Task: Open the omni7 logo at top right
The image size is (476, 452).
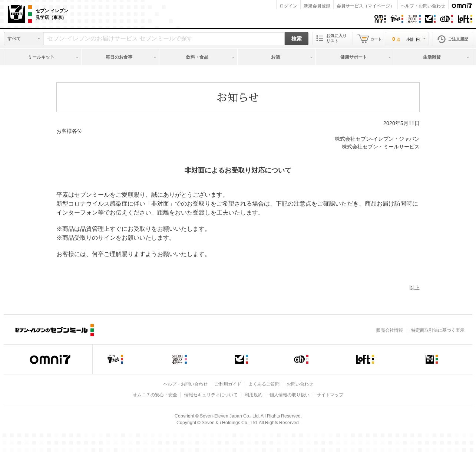Action: pos(462,6)
